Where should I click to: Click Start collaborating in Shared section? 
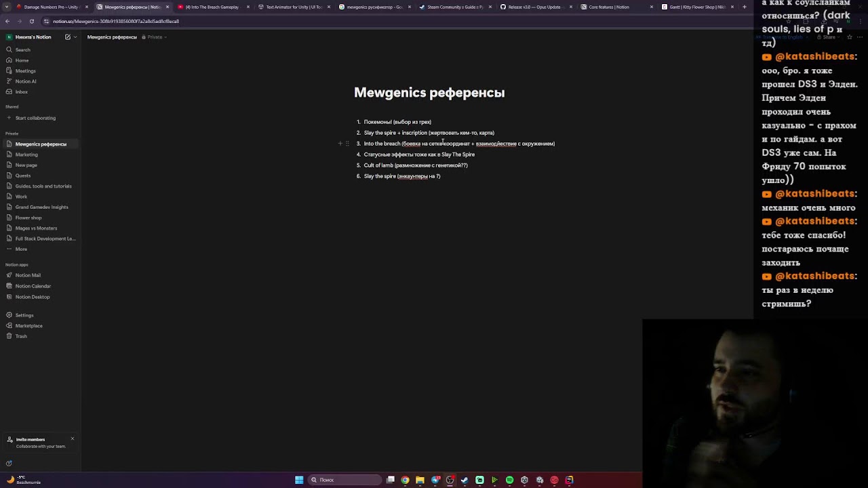click(41, 118)
